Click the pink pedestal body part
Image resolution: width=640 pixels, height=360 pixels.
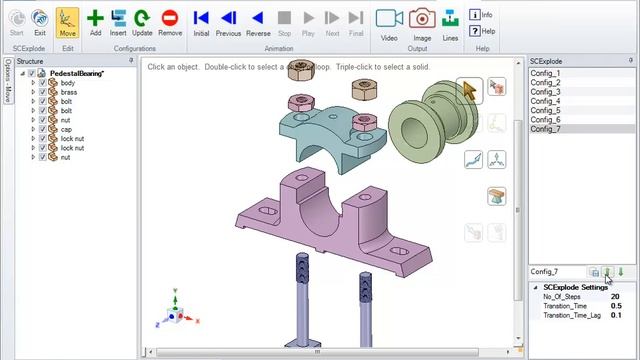(x=333, y=222)
